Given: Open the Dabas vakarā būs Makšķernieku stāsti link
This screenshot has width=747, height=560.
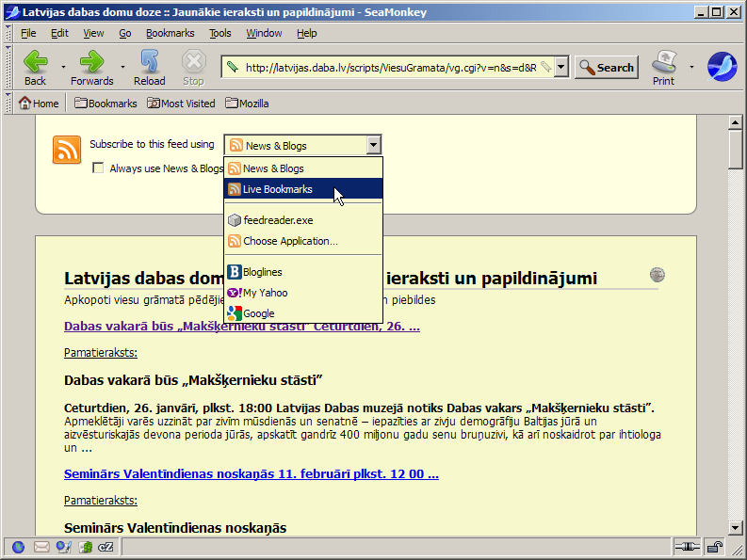Looking at the screenshot, I should (242, 327).
